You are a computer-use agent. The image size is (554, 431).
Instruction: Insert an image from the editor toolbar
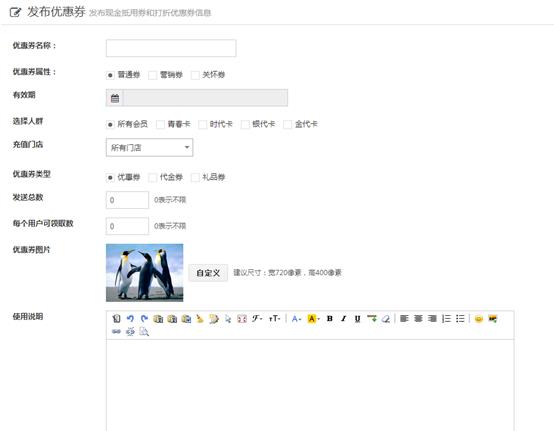493,318
